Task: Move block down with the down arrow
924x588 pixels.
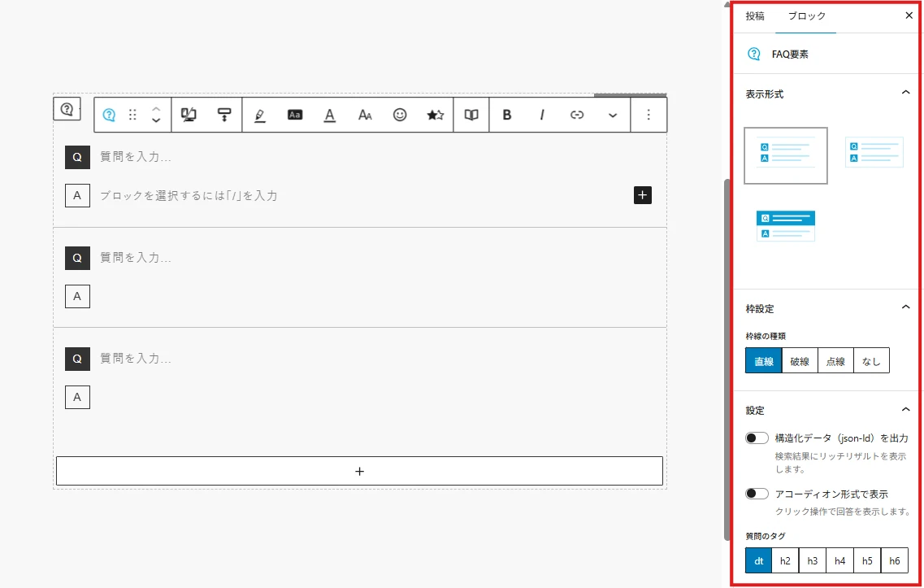Action: tap(156, 120)
